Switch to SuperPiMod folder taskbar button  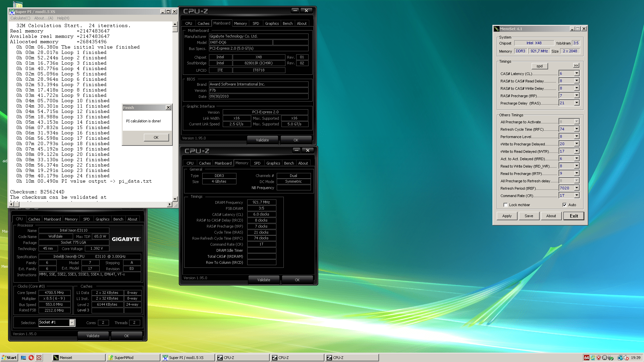pyautogui.click(x=133, y=358)
